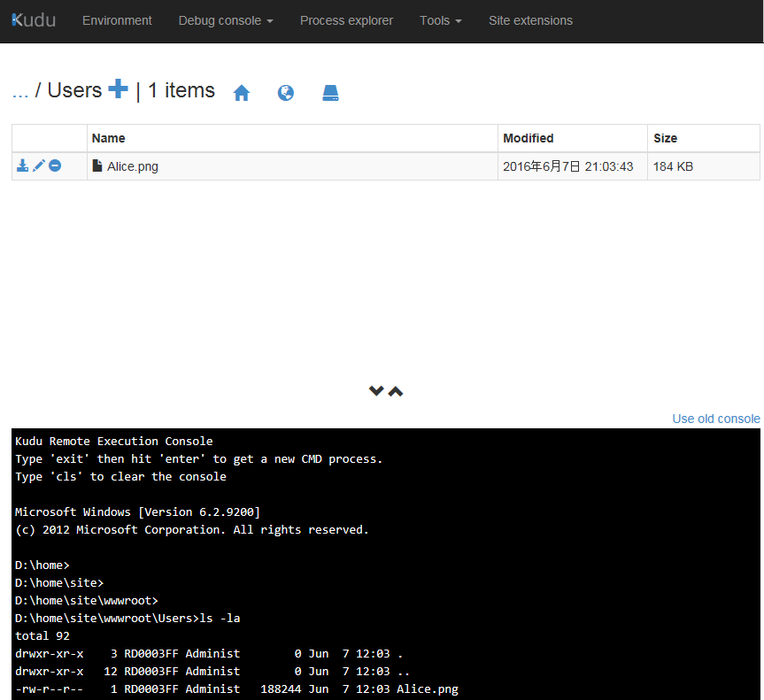The height and width of the screenshot is (700, 764).
Task: Click the '1 items' count text
Action: coord(181,90)
